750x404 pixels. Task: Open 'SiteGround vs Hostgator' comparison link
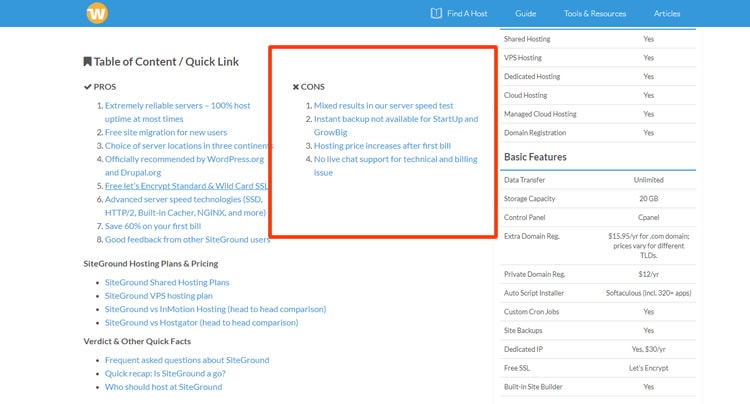(x=201, y=322)
